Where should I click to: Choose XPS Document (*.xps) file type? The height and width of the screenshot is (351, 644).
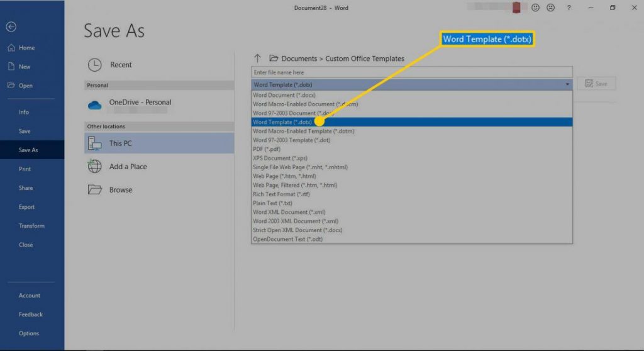(x=411, y=159)
